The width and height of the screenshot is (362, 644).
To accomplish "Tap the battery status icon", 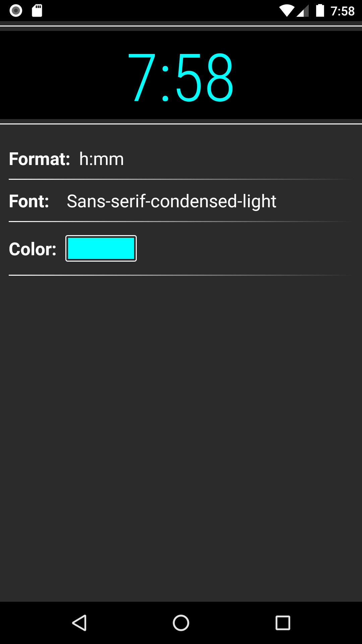I will [320, 11].
